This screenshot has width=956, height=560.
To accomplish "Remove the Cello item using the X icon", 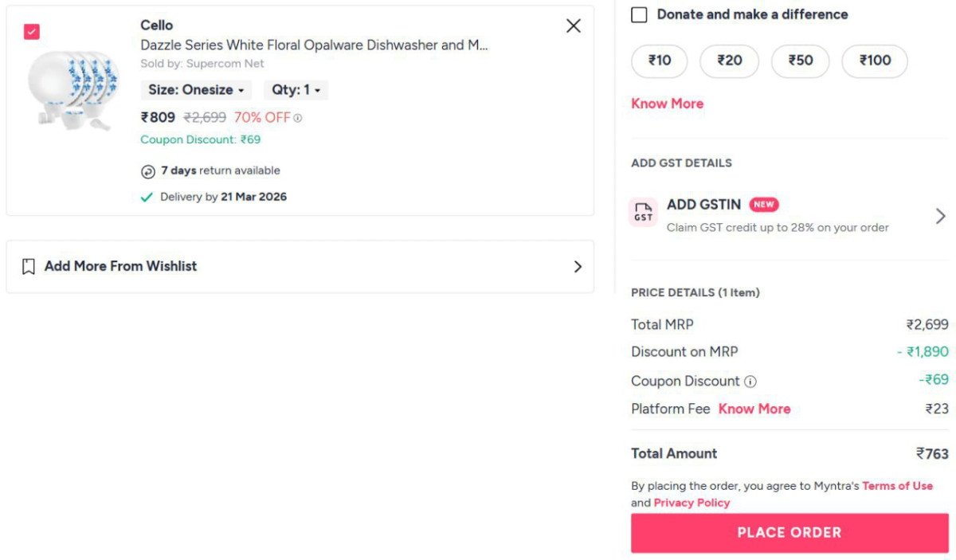I will coord(573,25).
